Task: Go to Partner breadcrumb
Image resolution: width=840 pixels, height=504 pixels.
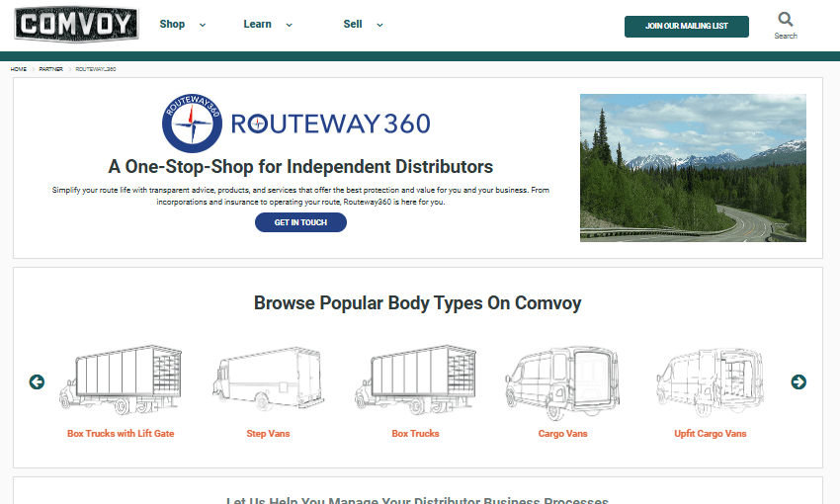Action: (x=50, y=69)
